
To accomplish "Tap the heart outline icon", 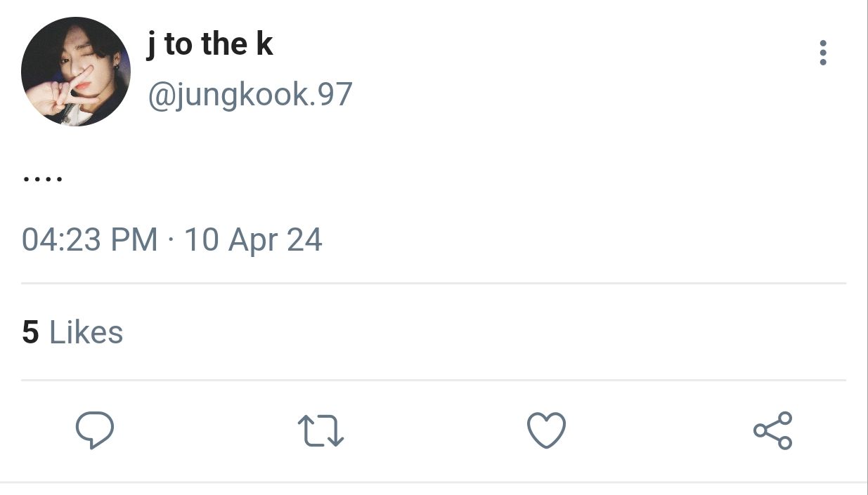I will 546,430.
